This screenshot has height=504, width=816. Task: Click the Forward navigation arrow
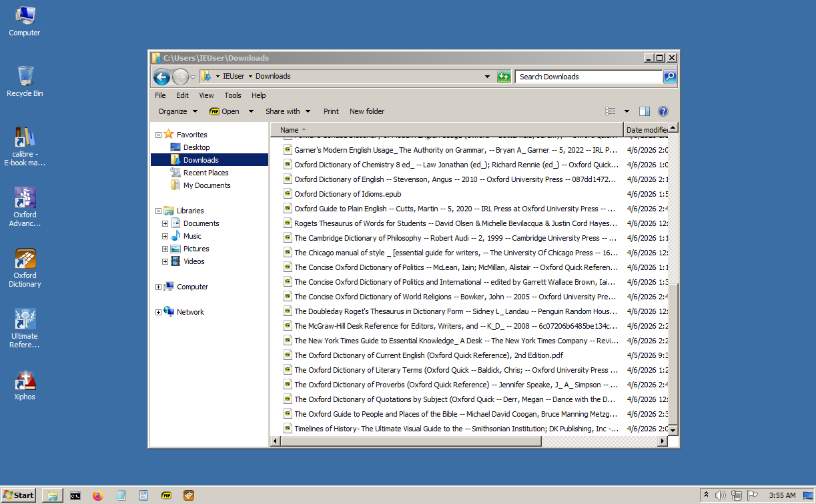coord(180,77)
